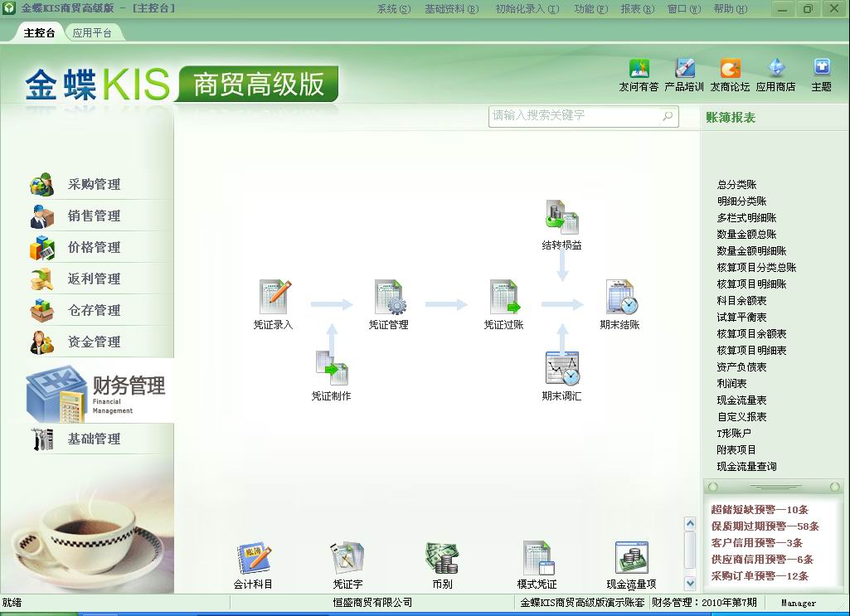Open the T形账户 link

(x=734, y=434)
